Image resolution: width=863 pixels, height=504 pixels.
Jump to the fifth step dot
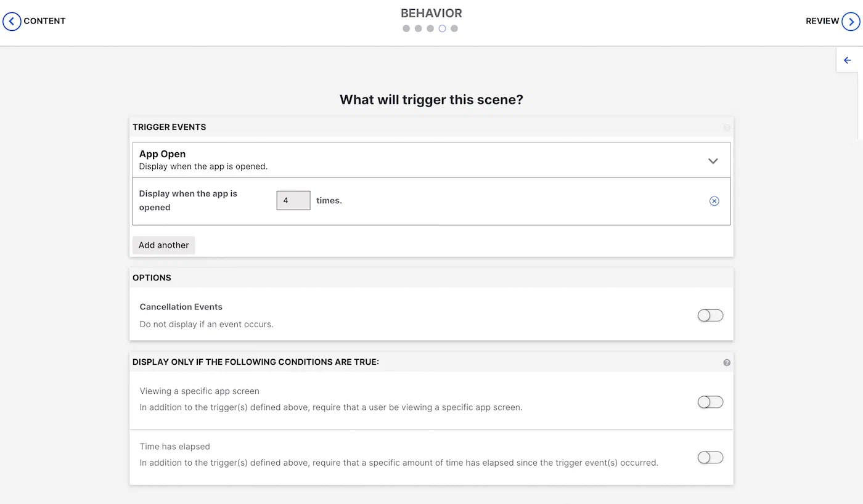tap(454, 28)
